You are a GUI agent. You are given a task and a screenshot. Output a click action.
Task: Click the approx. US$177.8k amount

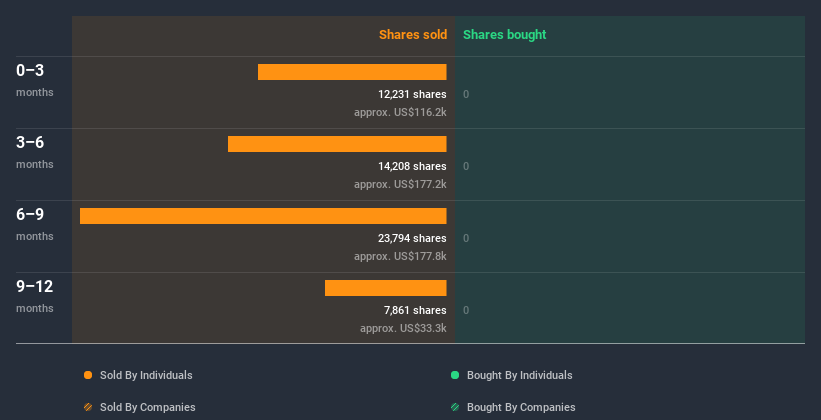tap(400, 256)
